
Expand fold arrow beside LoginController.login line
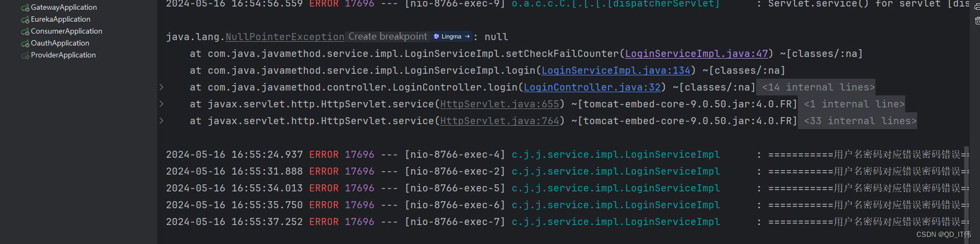point(161,87)
